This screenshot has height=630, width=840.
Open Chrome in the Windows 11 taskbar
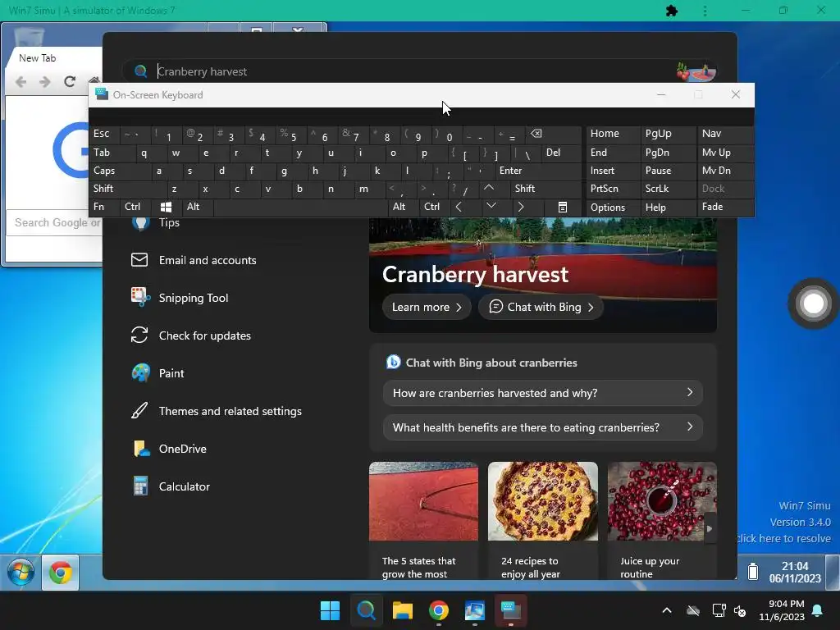click(x=439, y=610)
